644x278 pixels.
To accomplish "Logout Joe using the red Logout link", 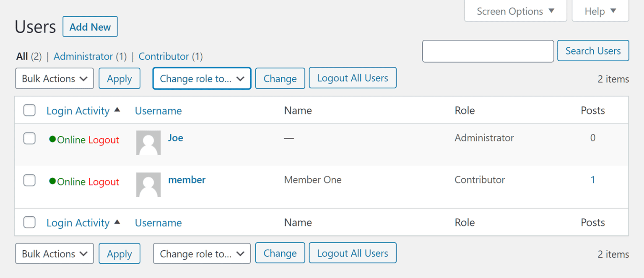I will pos(104,140).
